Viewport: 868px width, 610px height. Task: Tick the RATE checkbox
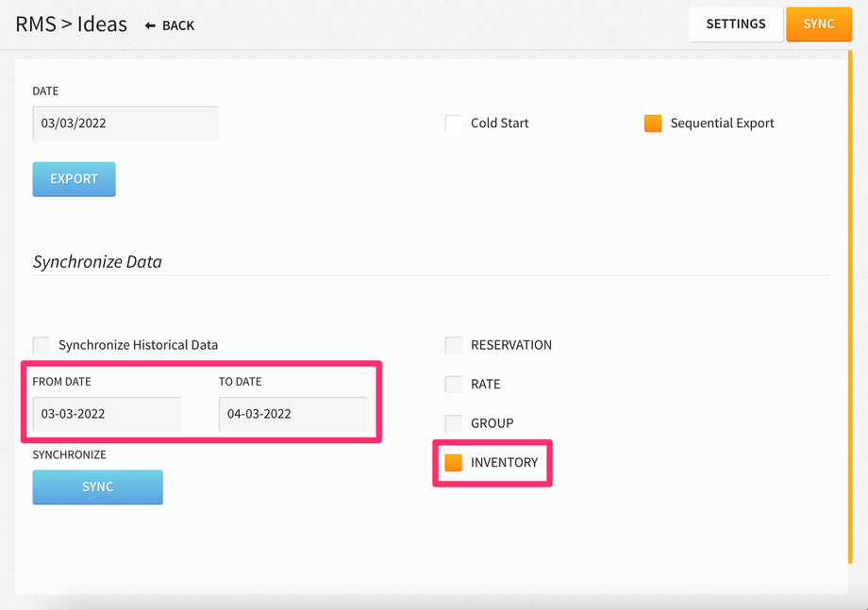coord(454,384)
